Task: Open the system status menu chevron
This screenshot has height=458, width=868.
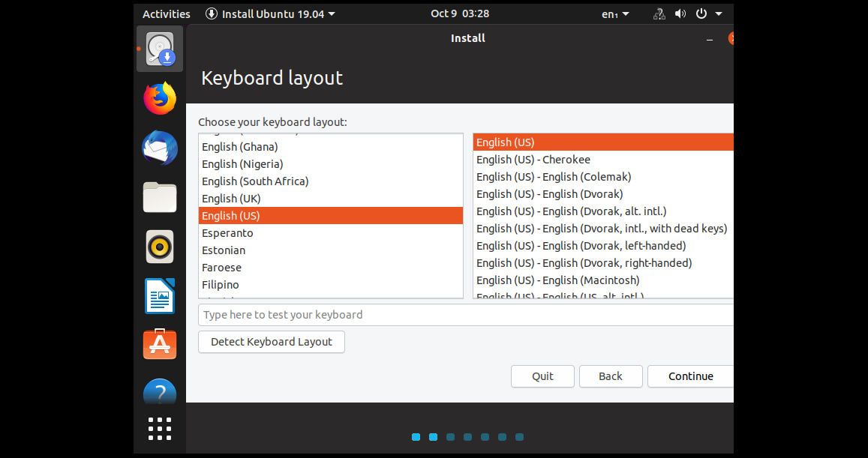Action: 718,13
